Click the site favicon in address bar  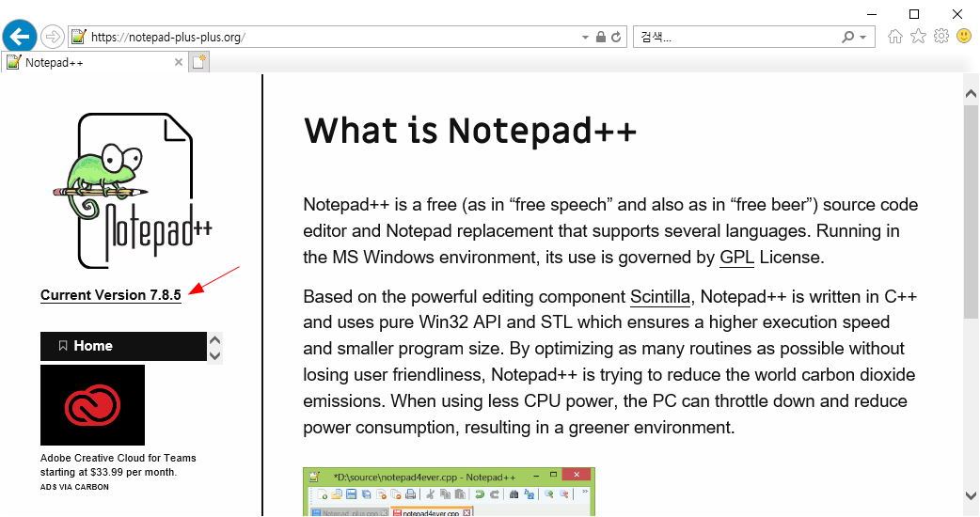click(x=79, y=37)
